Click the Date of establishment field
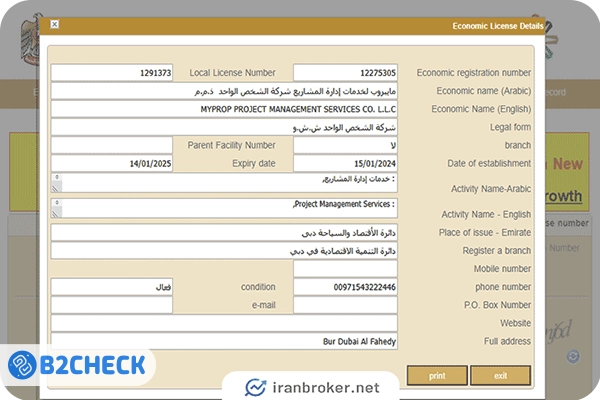600x400 pixels. coord(345,163)
